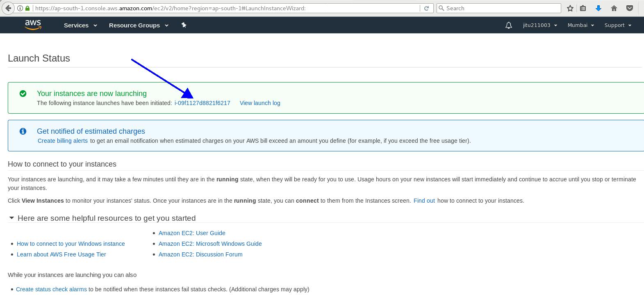This screenshot has width=644, height=295.
Task: Open Learn about AWS Free Usage Tier
Action: [61, 254]
